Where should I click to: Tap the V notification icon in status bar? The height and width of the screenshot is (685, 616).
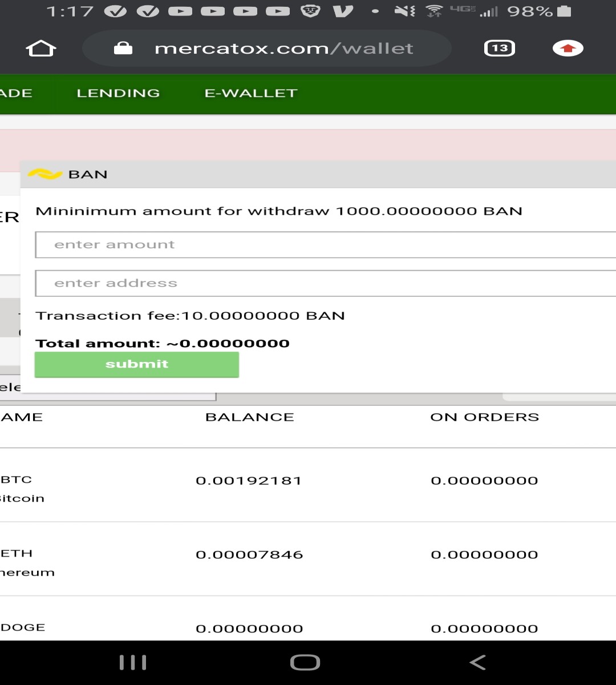343,11
